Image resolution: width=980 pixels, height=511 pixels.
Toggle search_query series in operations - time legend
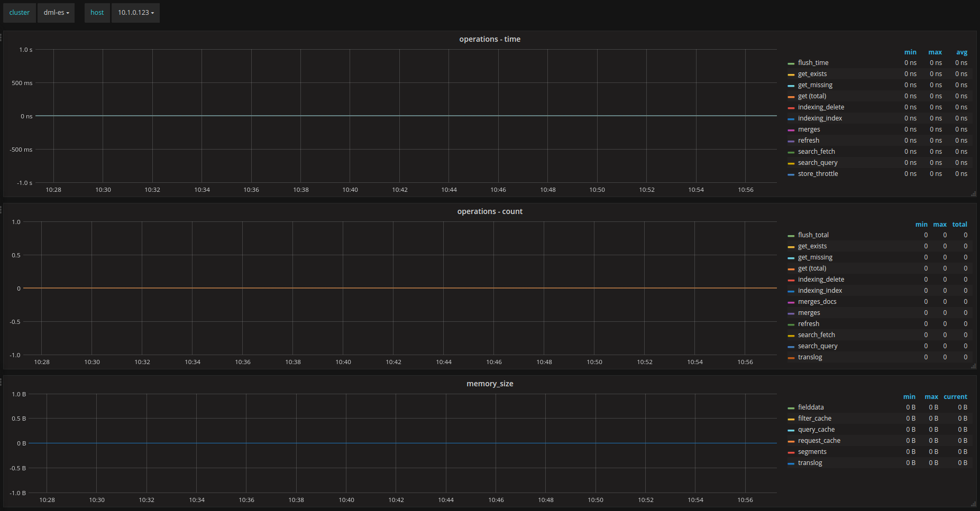(x=818, y=163)
